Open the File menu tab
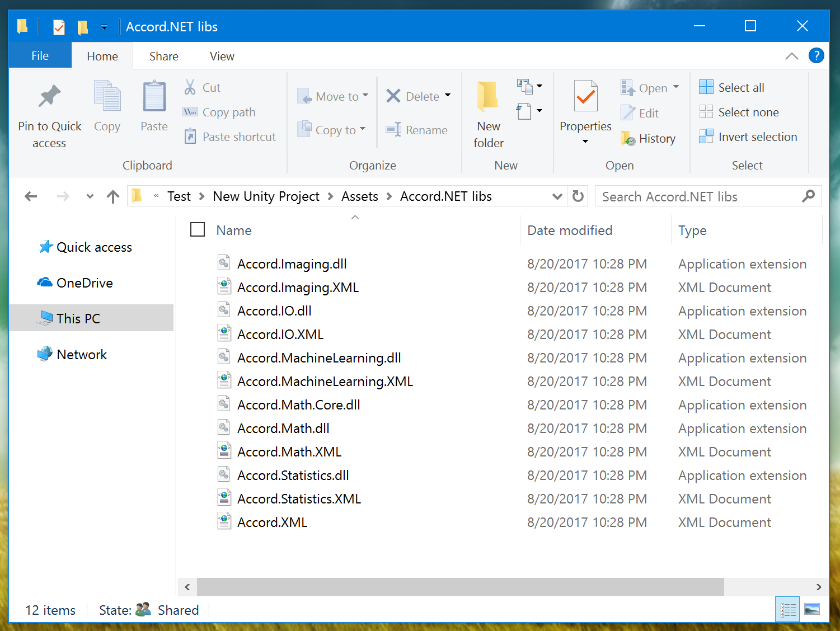840x631 pixels. 40,56
